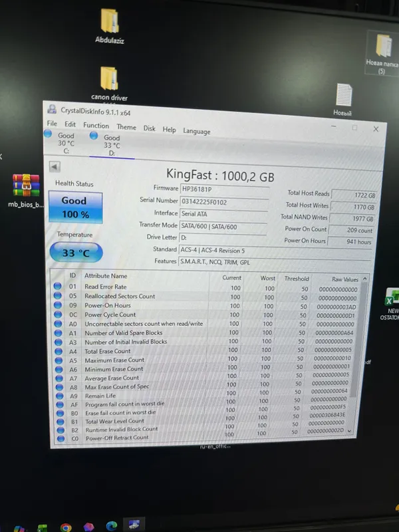Click the Firmware field HP36181P

[x=225, y=190]
